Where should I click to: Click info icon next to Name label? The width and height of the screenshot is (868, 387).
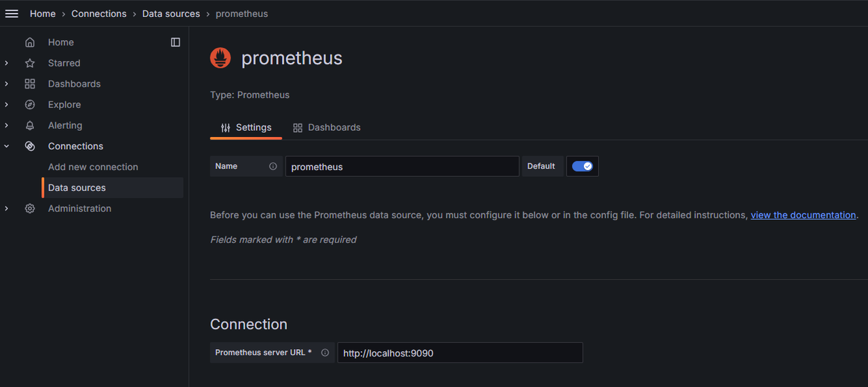[273, 166]
